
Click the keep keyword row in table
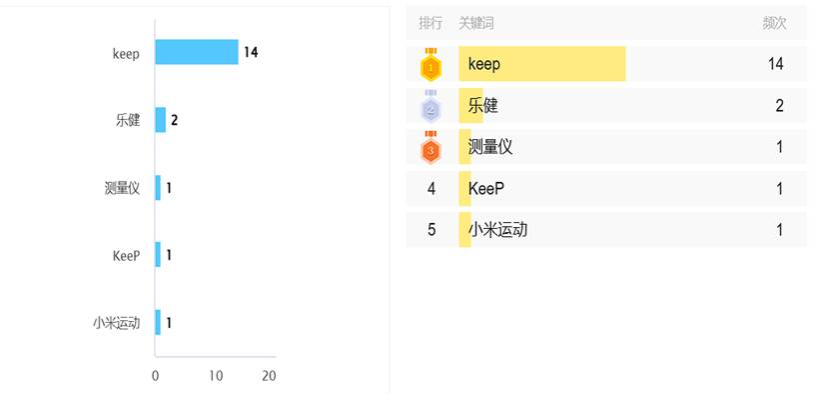606,64
